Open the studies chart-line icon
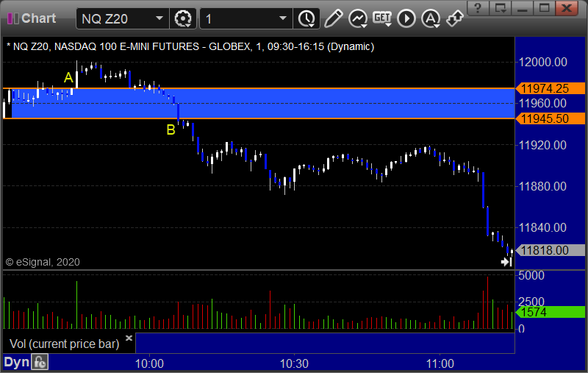Viewport: 588px width, 373px height. pyautogui.click(x=358, y=18)
